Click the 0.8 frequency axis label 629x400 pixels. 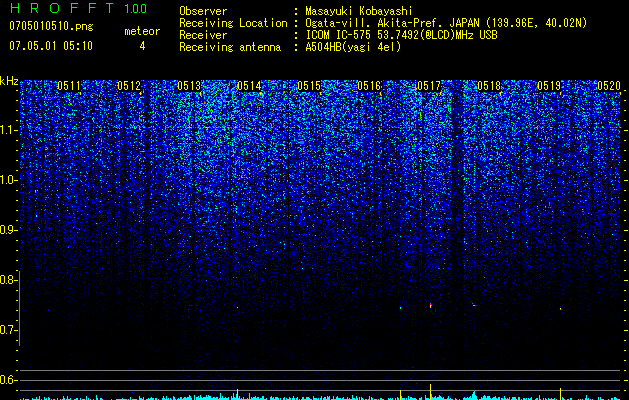pos(7,280)
